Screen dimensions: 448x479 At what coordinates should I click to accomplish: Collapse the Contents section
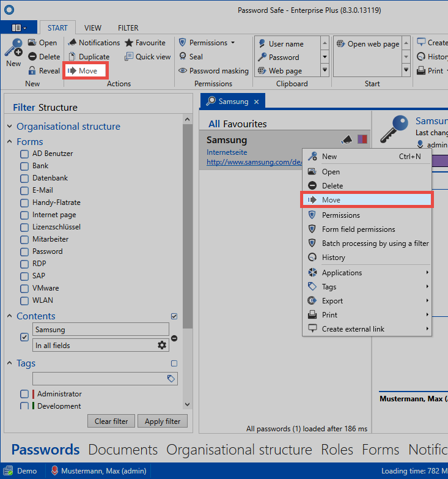pyautogui.click(x=10, y=316)
